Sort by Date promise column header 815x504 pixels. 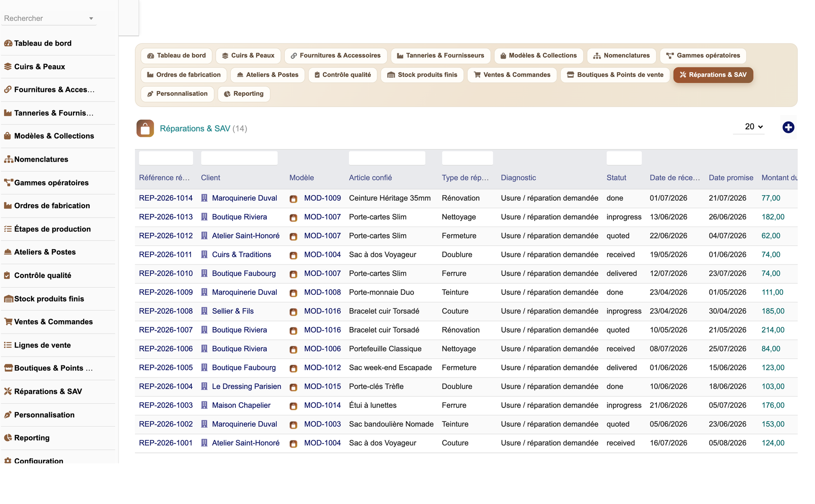click(x=731, y=177)
